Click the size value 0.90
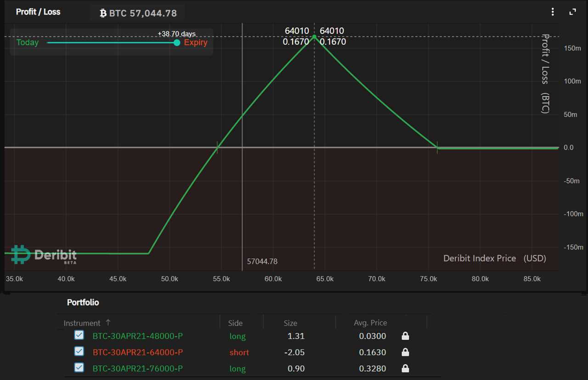Screen dimensions: 588x380 click(296, 368)
